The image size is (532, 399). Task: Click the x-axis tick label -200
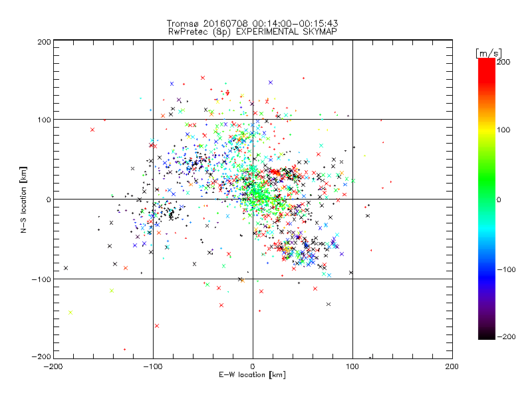click(53, 366)
